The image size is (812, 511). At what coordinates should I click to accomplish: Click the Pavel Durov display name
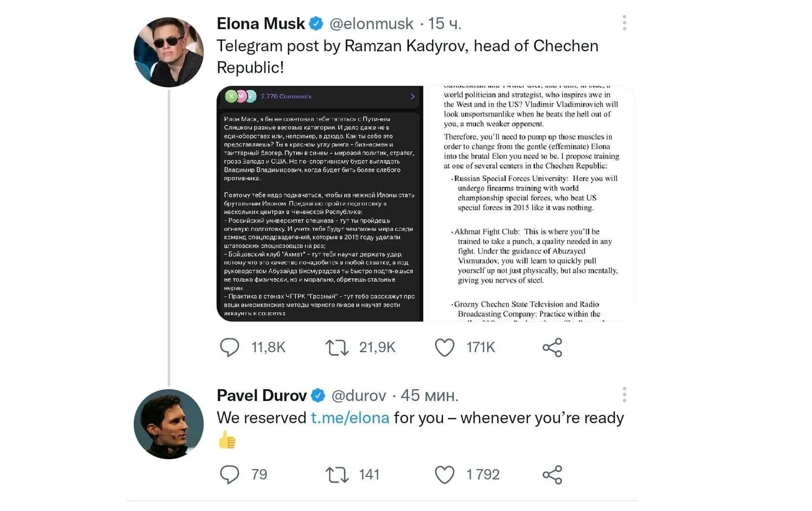click(261, 396)
